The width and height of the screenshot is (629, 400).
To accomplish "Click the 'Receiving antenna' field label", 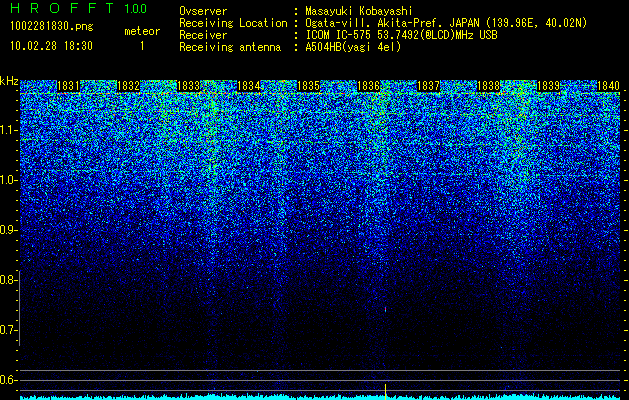I will 230,47.
